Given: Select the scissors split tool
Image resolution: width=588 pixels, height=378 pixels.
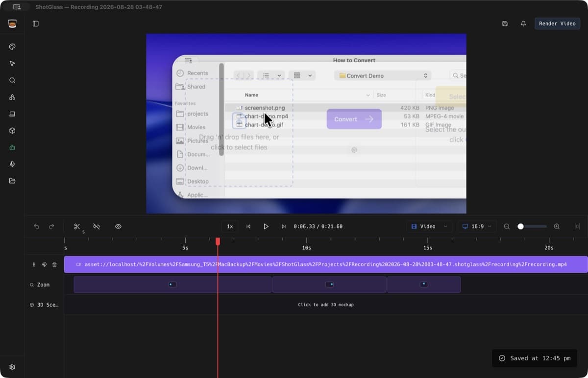Looking at the screenshot, I should (77, 227).
